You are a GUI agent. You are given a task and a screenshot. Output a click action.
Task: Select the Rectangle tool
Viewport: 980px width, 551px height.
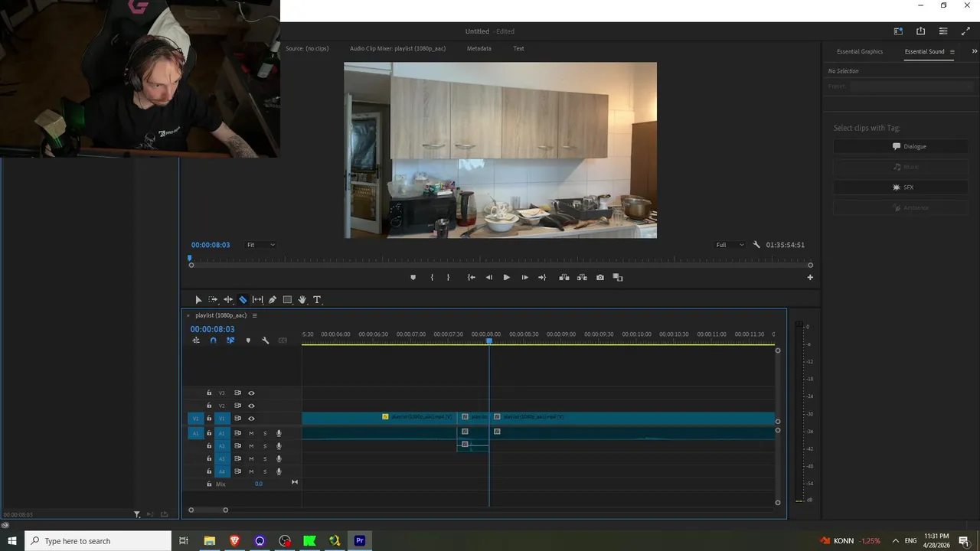coord(287,300)
